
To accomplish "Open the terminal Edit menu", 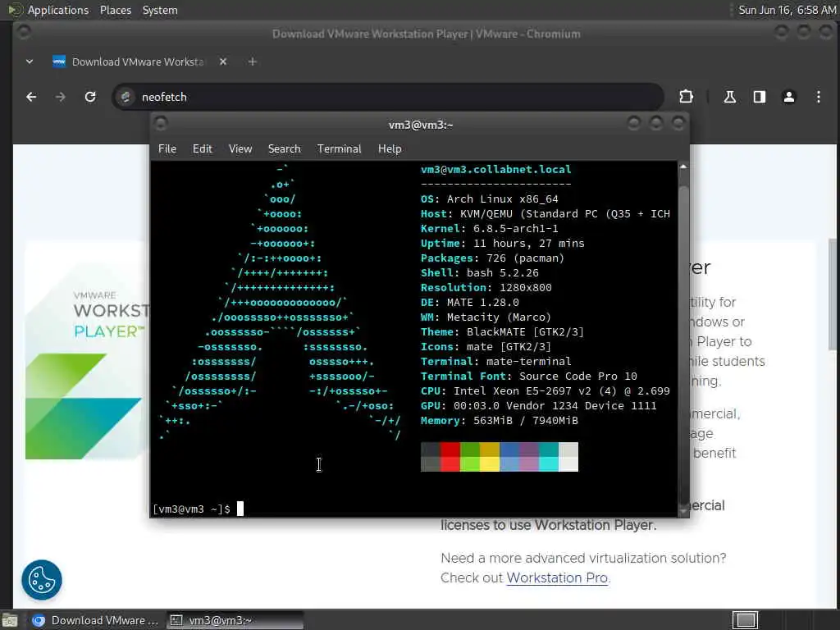I will [x=203, y=149].
